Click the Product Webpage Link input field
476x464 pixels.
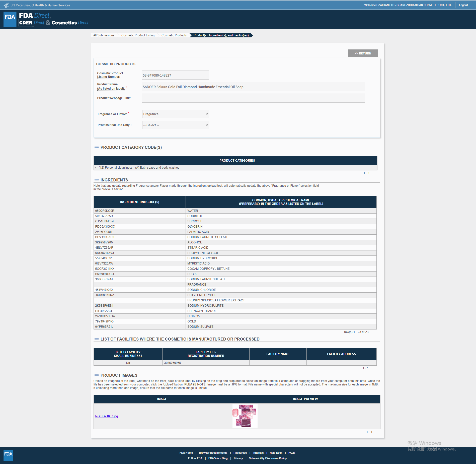(253, 98)
